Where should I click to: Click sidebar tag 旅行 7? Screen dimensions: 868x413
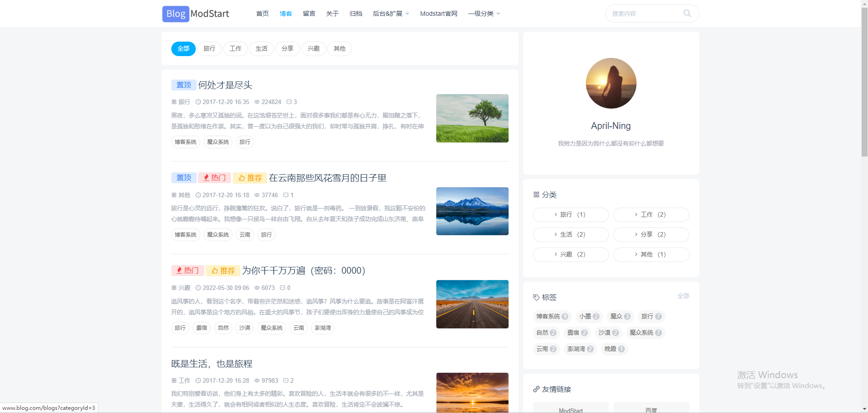pos(651,316)
